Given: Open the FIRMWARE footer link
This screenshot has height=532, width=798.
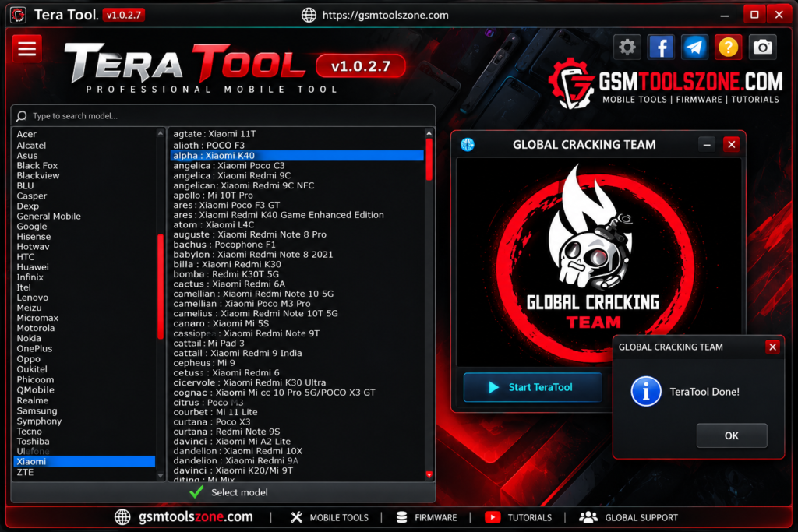Looking at the screenshot, I should 436,517.
